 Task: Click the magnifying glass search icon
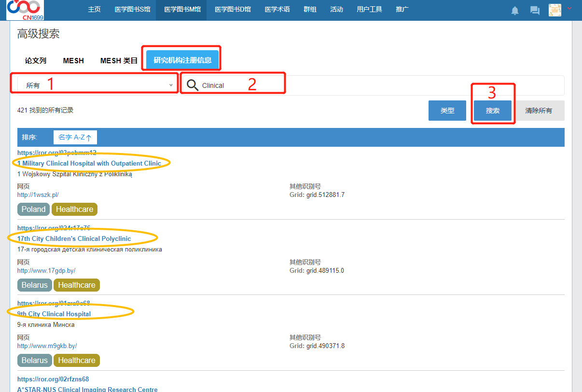click(193, 85)
